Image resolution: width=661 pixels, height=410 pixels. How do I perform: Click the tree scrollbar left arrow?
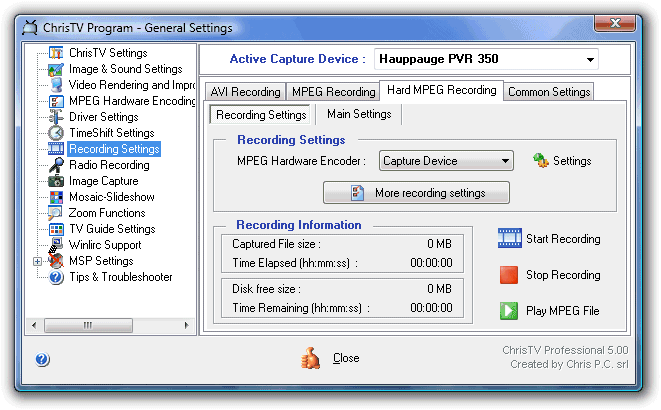(x=34, y=325)
